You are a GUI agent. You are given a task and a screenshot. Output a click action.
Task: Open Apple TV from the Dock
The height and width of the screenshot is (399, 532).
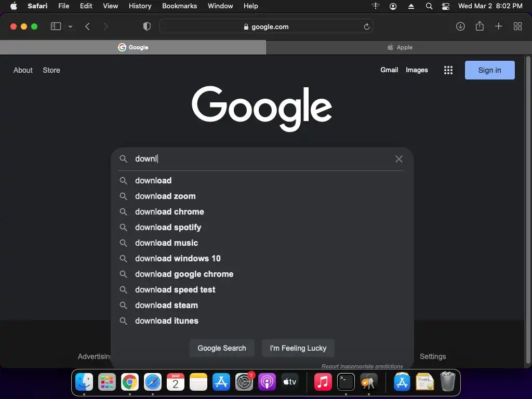(x=290, y=382)
